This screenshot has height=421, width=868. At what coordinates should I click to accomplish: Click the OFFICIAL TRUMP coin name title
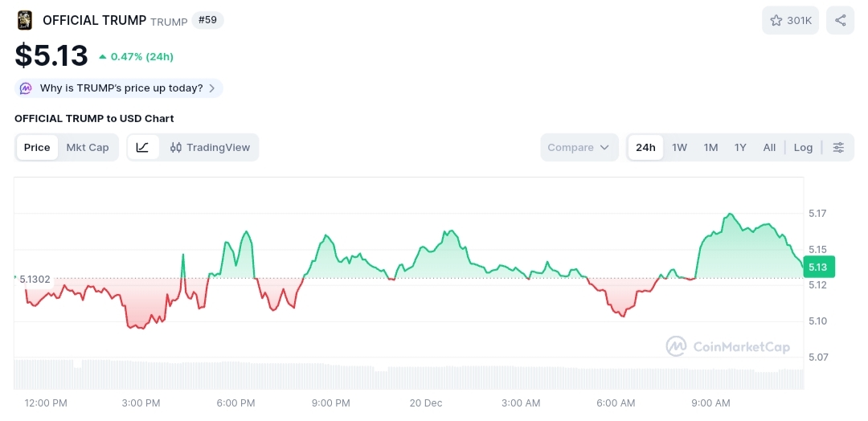pos(94,20)
